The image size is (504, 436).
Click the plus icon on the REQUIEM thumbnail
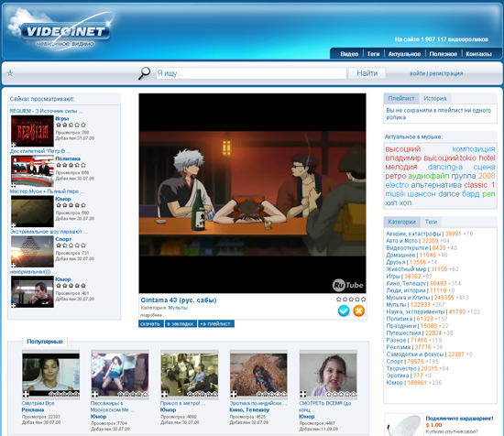tap(14, 145)
